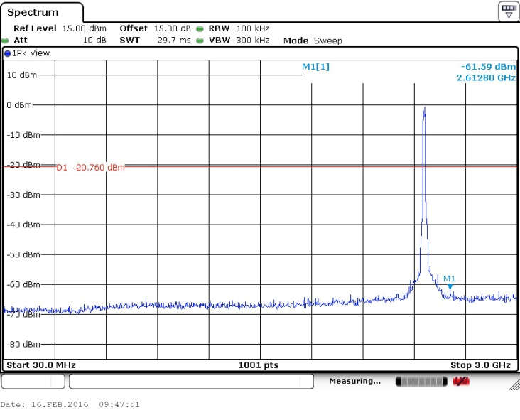Click the D1 -20.760 dBm display line label

coord(90,168)
